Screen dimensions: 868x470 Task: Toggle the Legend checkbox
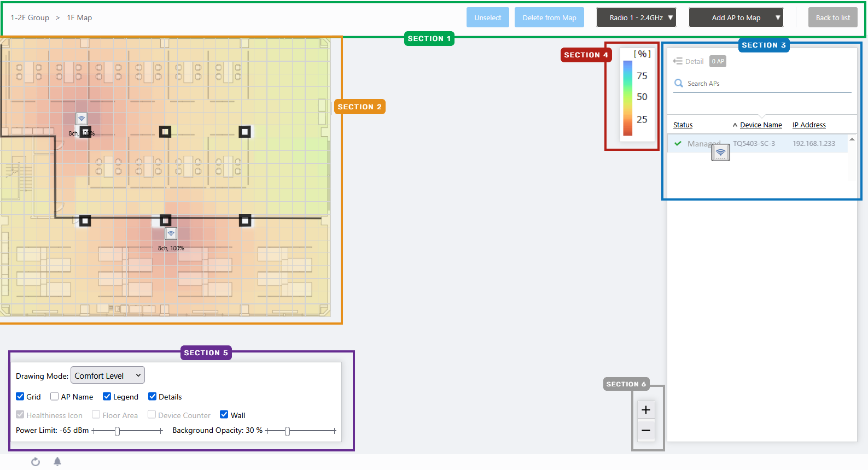tap(107, 397)
